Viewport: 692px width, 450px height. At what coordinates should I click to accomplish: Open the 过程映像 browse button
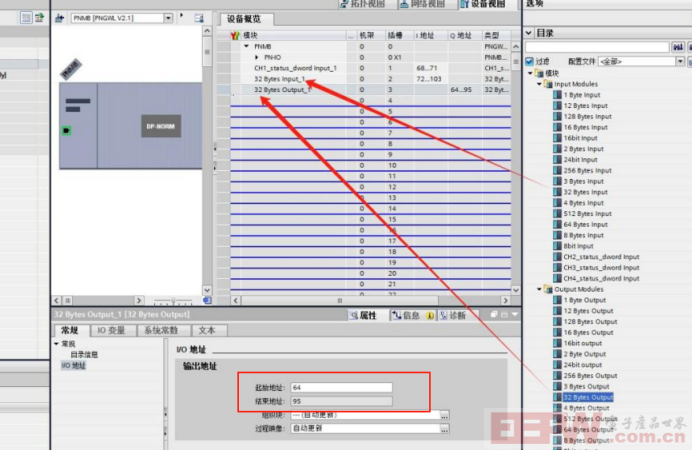(x=444, y=428)
